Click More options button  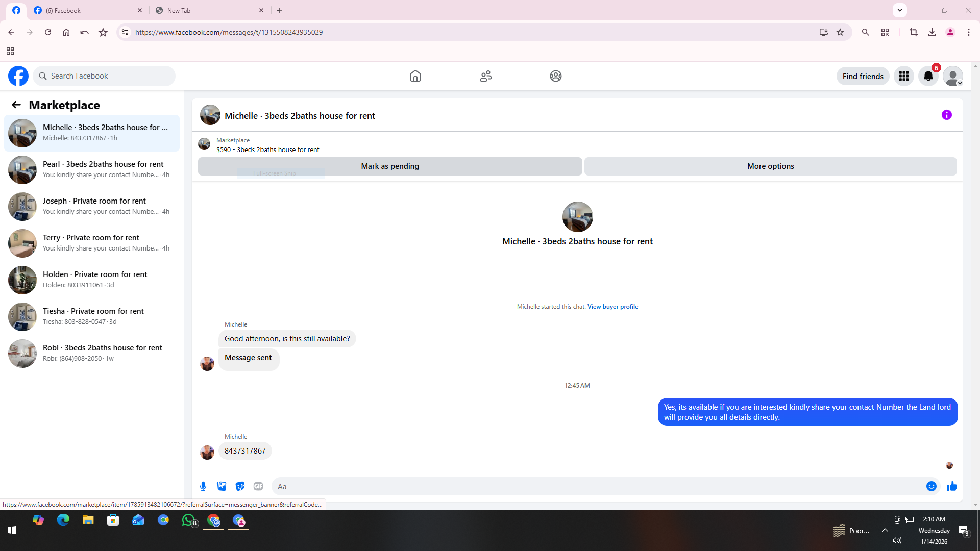770,166
